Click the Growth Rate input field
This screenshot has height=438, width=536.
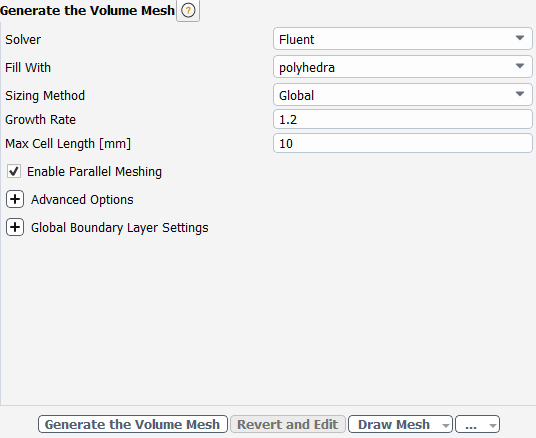click(x=403, y=119)
